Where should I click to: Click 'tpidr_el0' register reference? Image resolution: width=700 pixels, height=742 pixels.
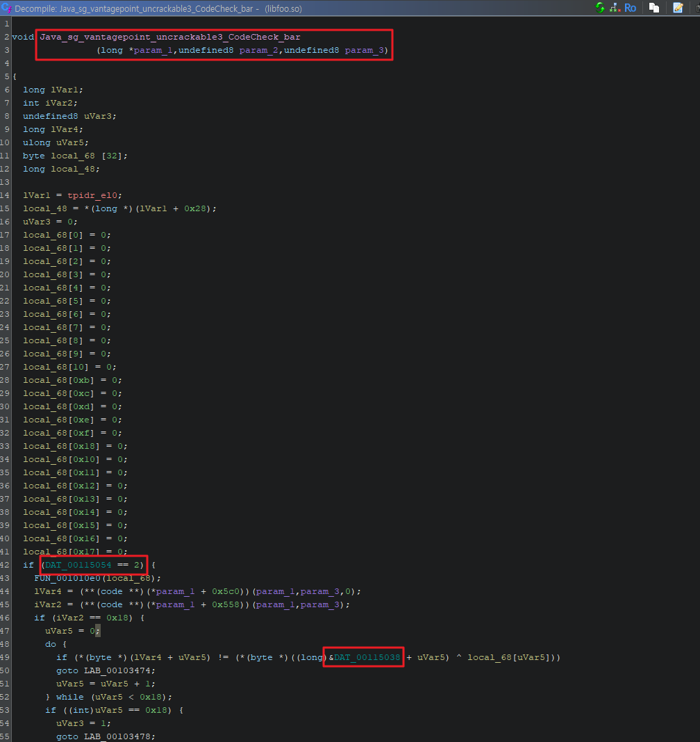[x=92, y=195]
